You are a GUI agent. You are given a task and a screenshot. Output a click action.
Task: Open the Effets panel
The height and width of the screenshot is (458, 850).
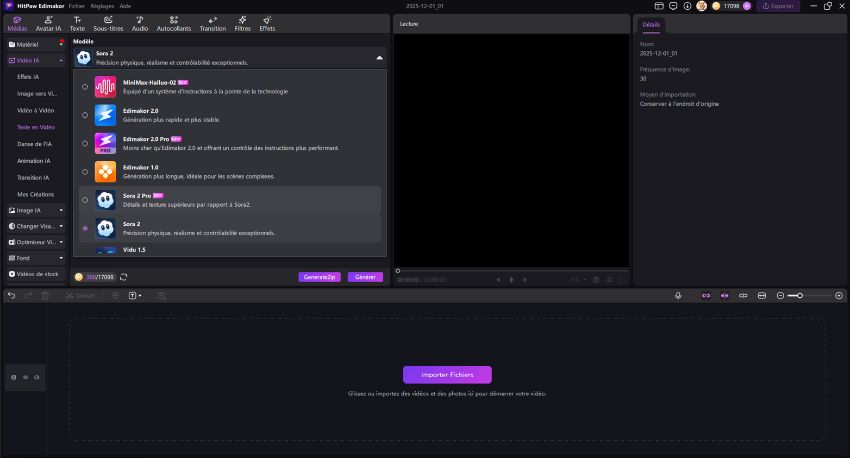point(267,24)
